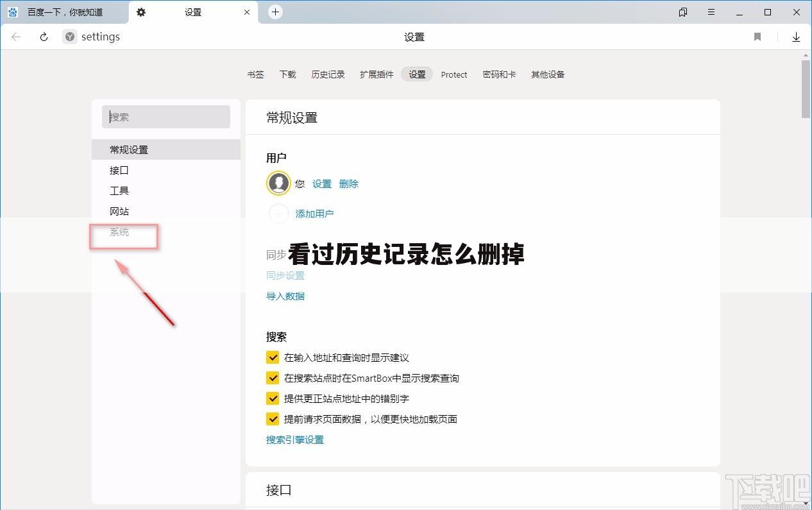Uncheck the page prefetch option
Screen dimensions: 812x510
point(273,419)
